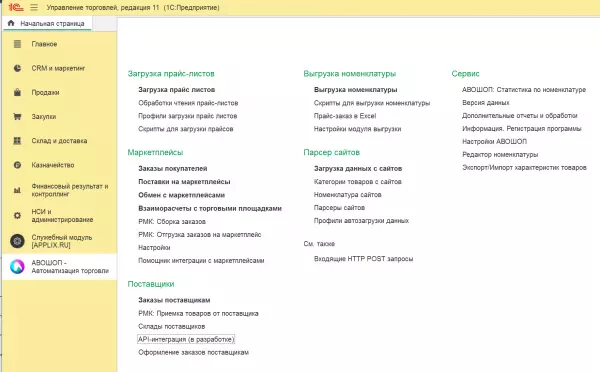This screenshot has width=600, height=372.
Task: Click the Закупки cart icon
Action: [17, 116]
